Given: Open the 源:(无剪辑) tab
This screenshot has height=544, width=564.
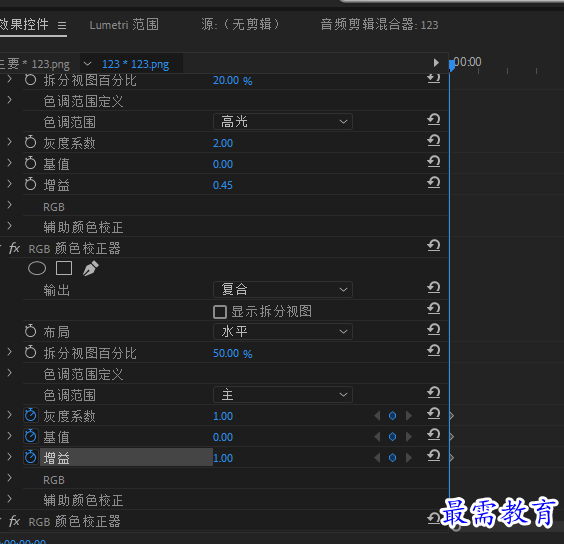Looking at the screenshot, I should [x=240, y=25].
